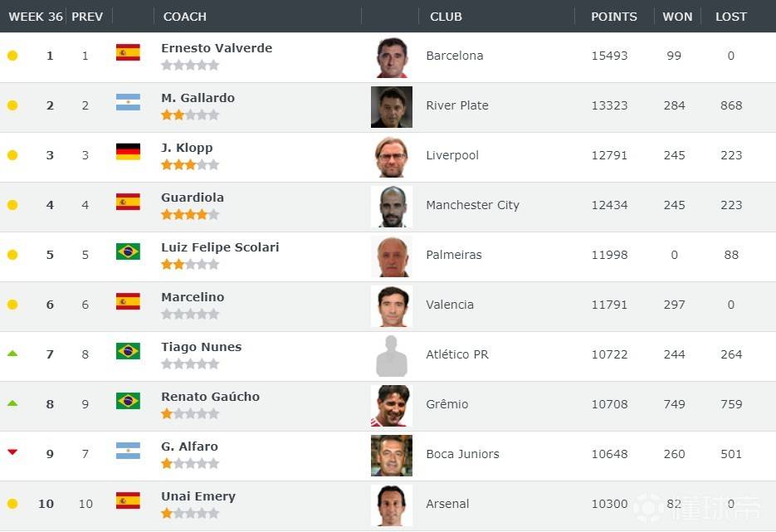Click the COACH column header
This screenshot has height=532, width=776.
185,17
